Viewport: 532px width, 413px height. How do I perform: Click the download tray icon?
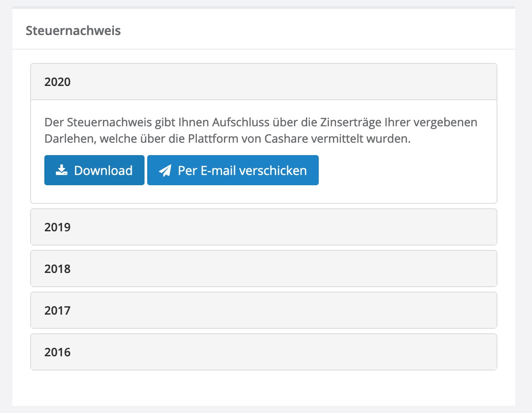pos(61,170)
